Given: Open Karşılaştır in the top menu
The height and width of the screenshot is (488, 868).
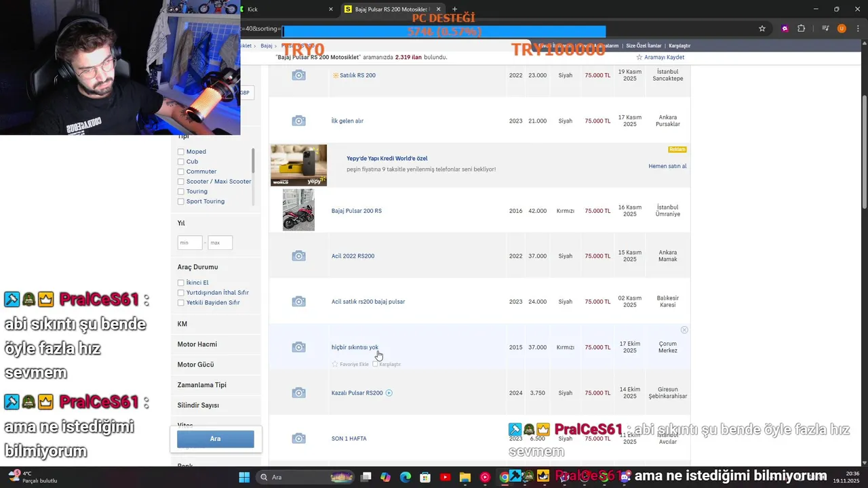Looking at the screenshot, I should coord(679,45).
